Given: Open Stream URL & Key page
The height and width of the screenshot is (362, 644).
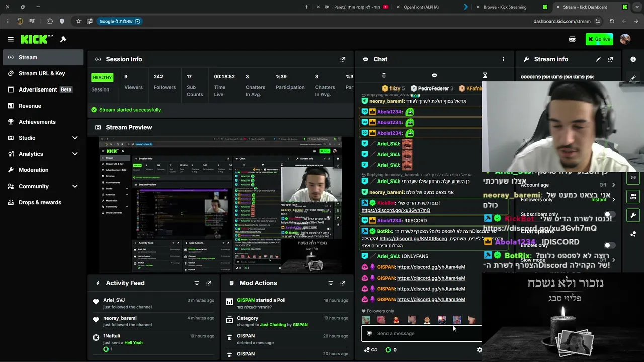Looking at the screenshot, I should (43, 73).
